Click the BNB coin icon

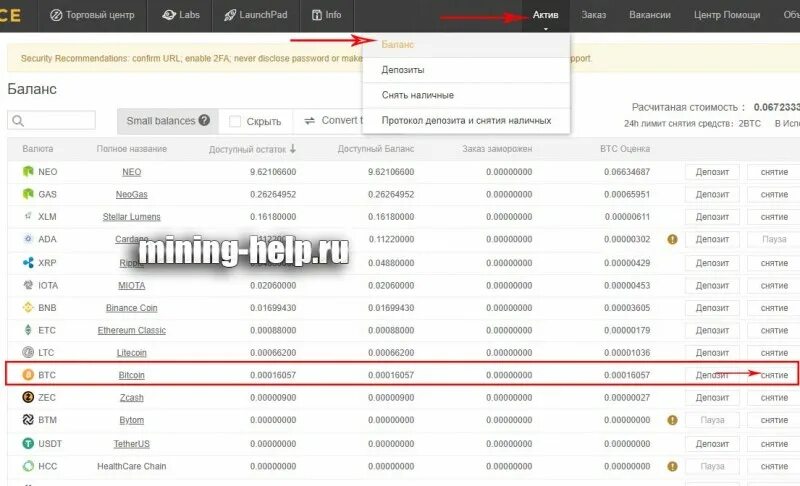coord(28,308)
